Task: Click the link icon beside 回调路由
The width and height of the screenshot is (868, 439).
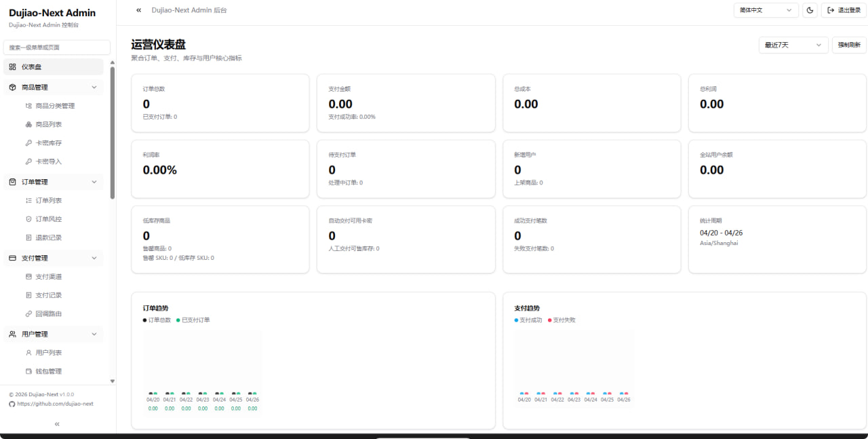Action: coord(28,314)
